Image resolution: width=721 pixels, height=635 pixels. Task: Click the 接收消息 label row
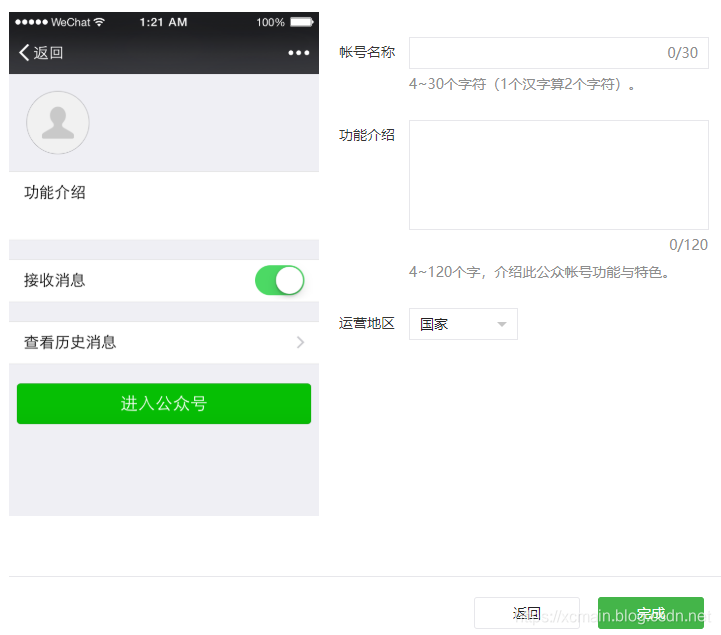coord(164,280)
